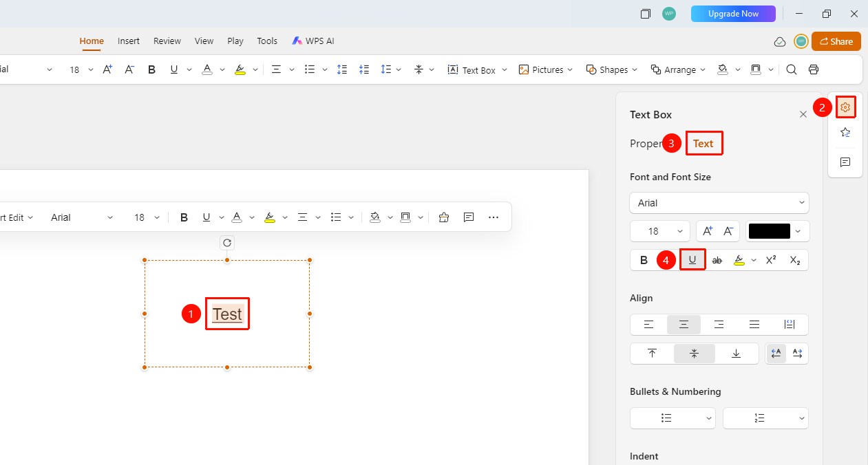
Task: Open the font size 18 dropdown in panel
Action: click(660, 231)
